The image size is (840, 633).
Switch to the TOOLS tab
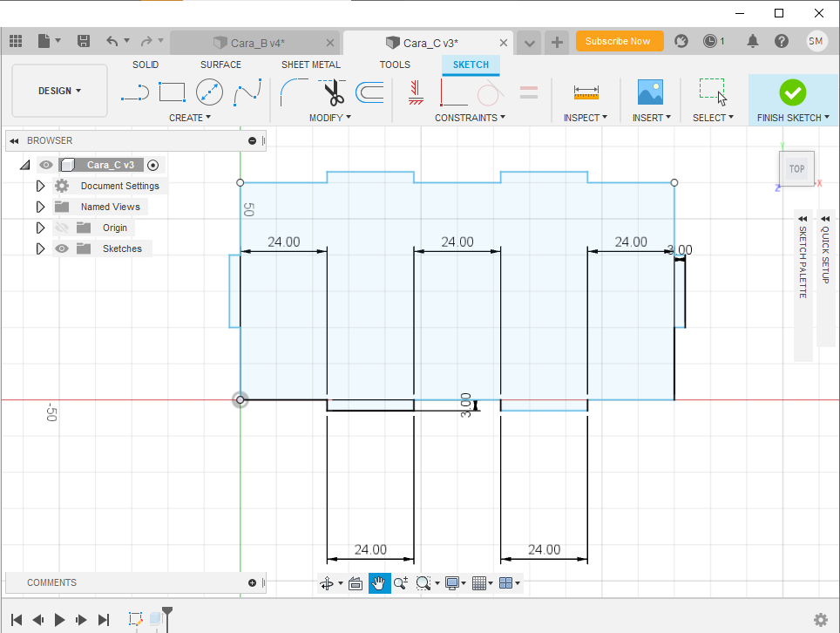click(395, 65)
